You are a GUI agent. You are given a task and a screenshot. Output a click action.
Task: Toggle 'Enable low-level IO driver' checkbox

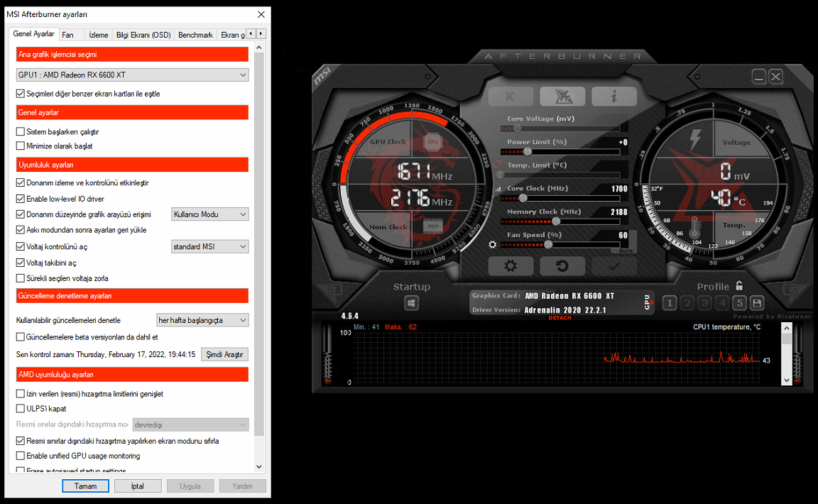click(21, 198)
